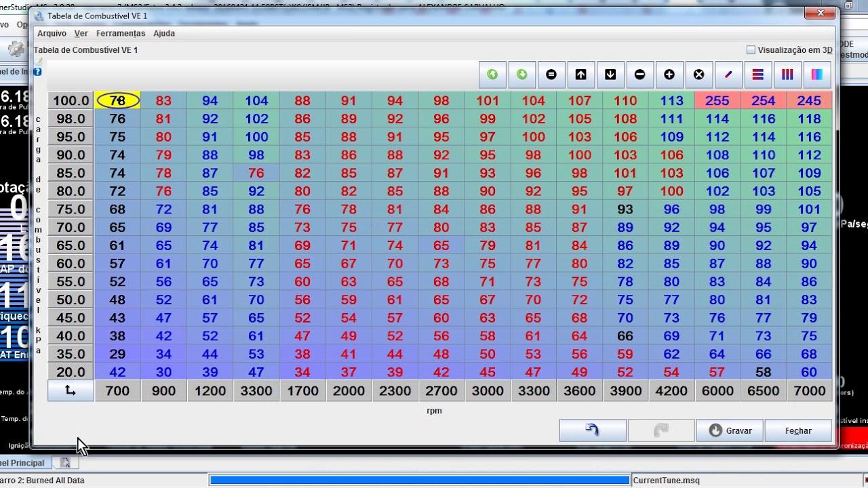Select cell 254 at 100.0 kPa, 6500 rpm

[763, 100]
